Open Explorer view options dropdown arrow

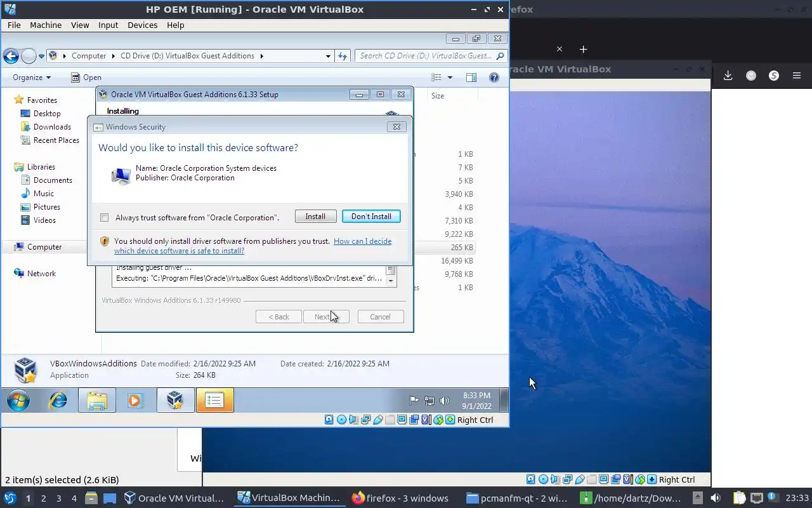[450, 77]
